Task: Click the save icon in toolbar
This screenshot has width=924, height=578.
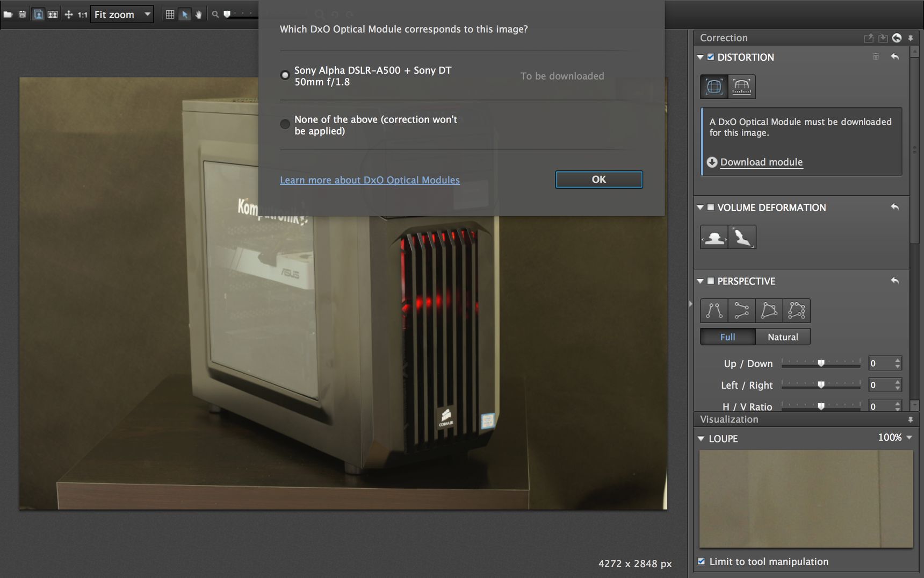Action: (22, 15)
